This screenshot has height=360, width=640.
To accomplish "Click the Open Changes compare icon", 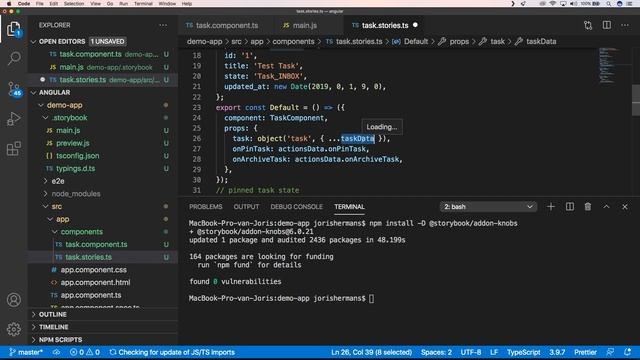I will pyautogui.click(x=588, y=25).
